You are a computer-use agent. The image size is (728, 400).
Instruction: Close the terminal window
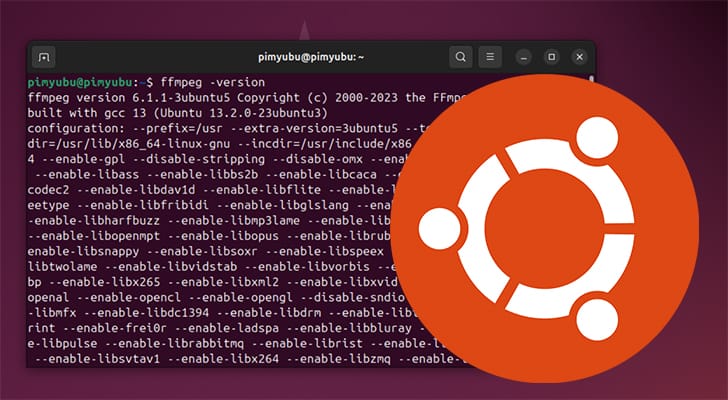(579, 57)
